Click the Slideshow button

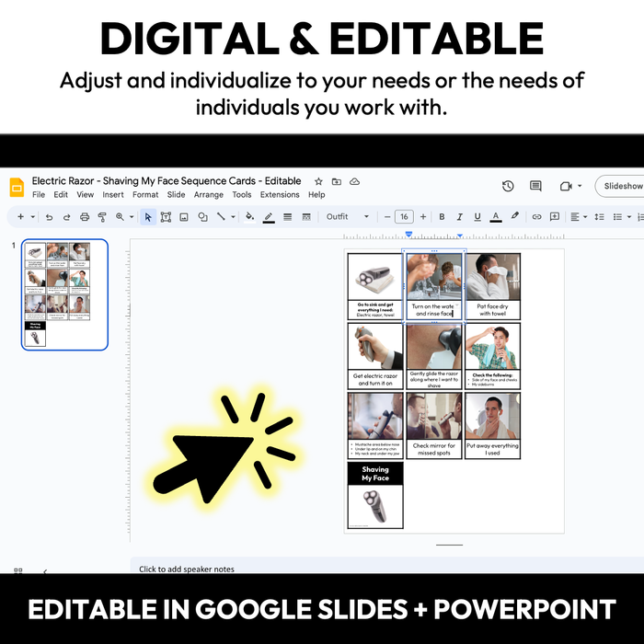click(x=622, y=186)
